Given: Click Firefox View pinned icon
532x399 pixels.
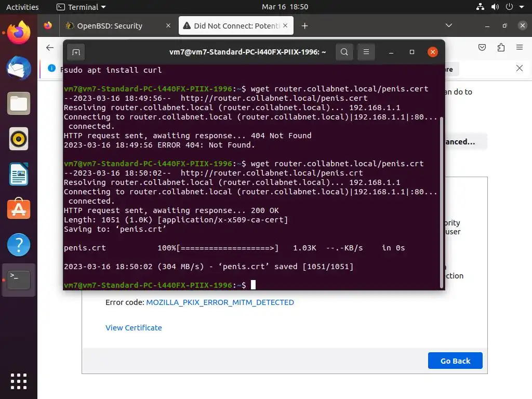Looking at the screenshot, I should coord(48,25).
